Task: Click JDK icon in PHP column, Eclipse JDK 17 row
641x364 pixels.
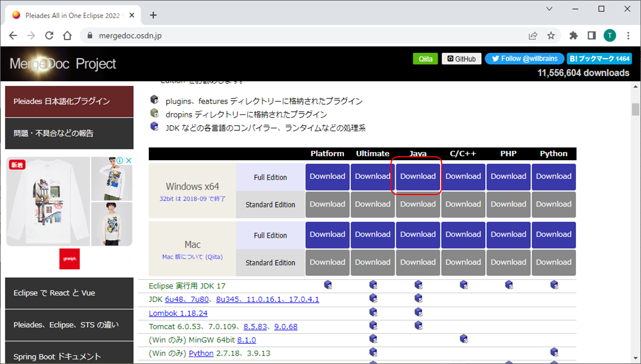Action: click(509, 284)
